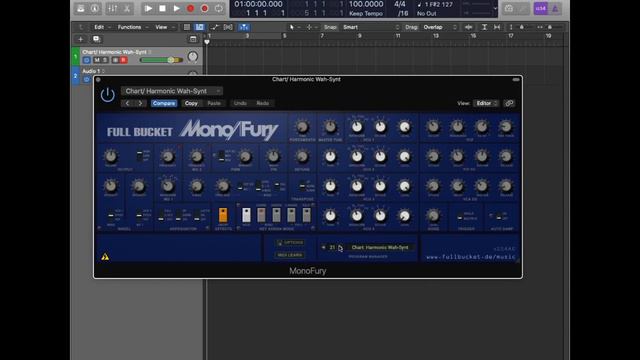
Task: Adjust the Portamento knob
Action: pos(302,127)
